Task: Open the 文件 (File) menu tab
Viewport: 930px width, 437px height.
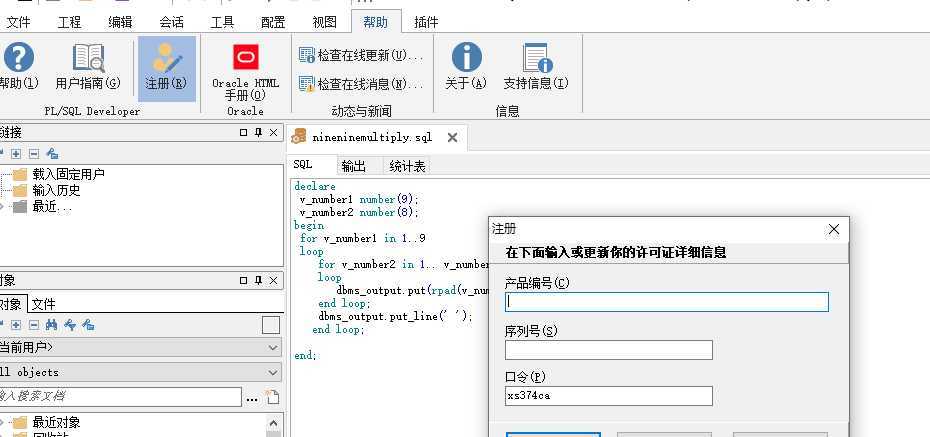Action: coord(18,23)
